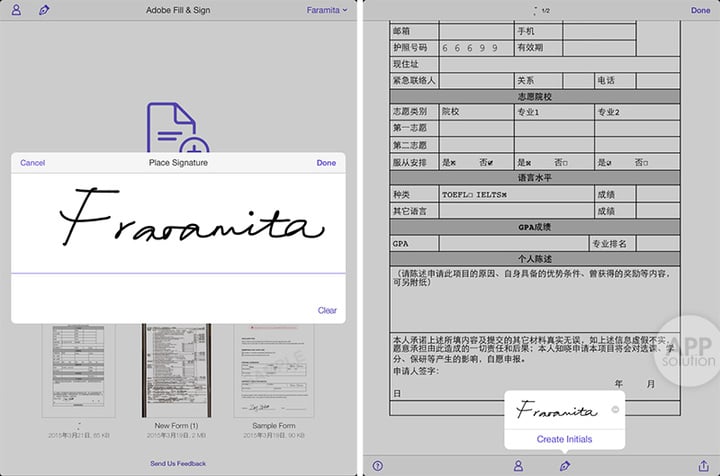The image size is (720, 476).
Task: Tap the profile icon in bottom toolbar
Action: pyautogui.click(x=518, y=465)
